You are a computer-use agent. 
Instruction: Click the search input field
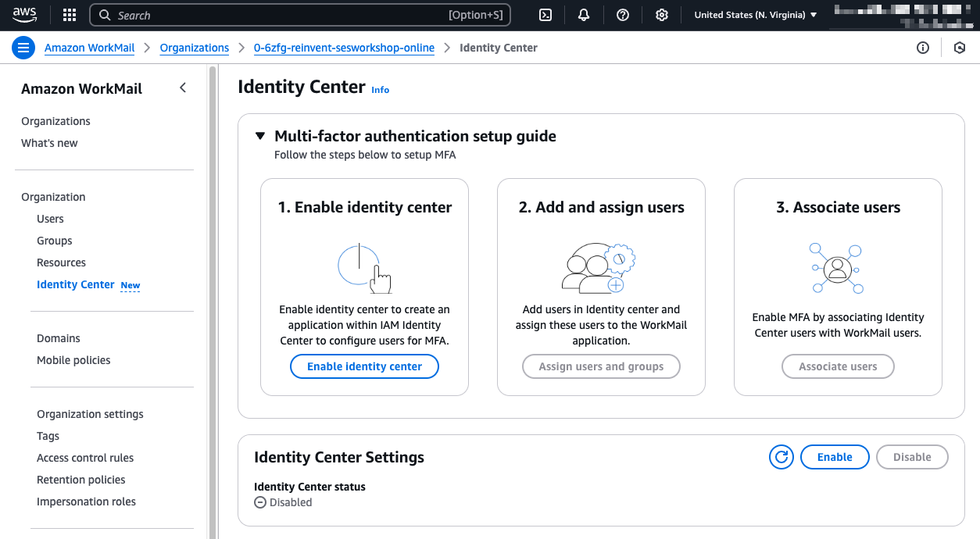(281, 15)
